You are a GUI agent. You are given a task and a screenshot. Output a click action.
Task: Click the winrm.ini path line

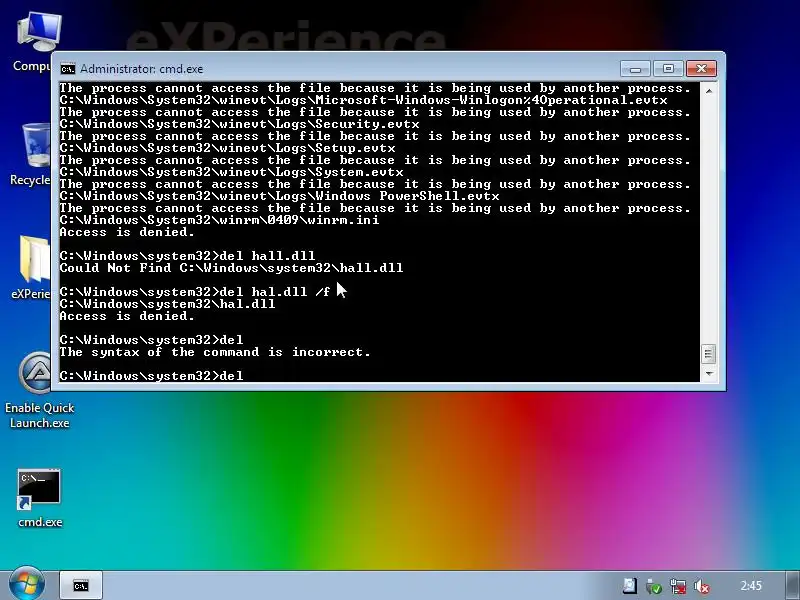(x=219, y=220)
